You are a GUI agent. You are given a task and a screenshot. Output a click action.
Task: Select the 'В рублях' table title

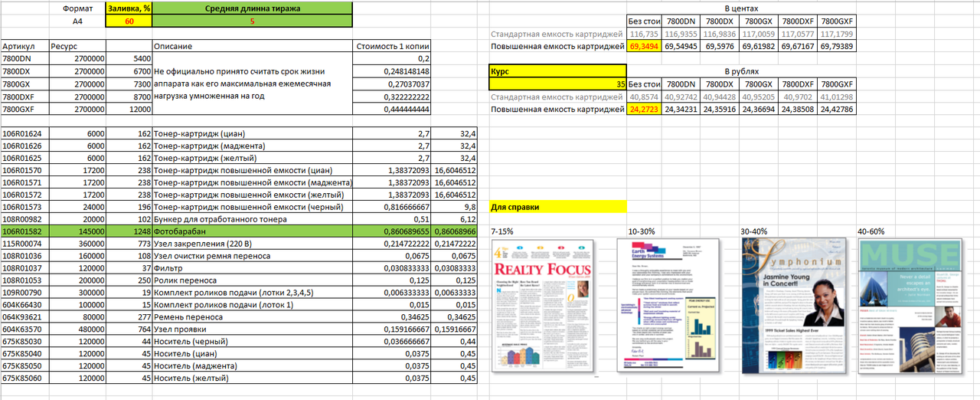[x=740, y=72]
